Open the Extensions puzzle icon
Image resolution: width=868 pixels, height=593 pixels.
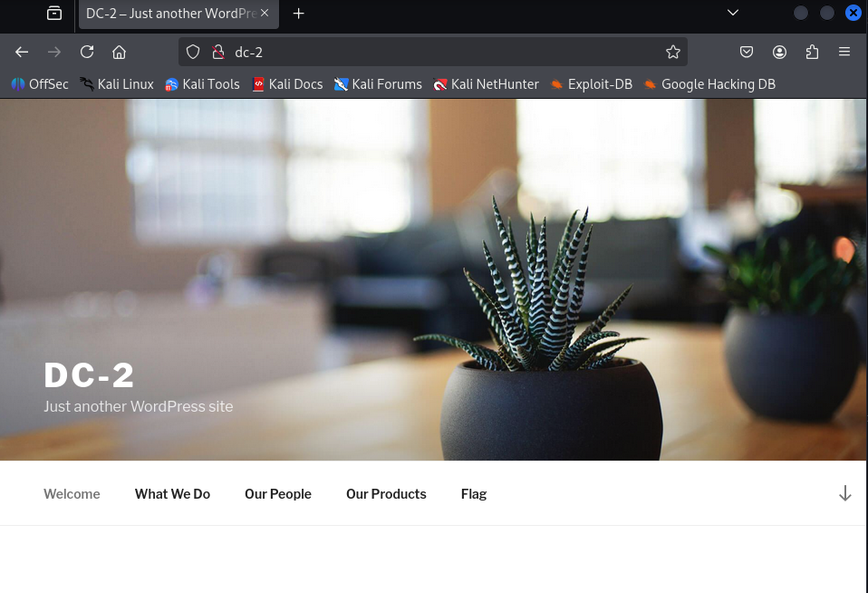(x=812, y=52)
